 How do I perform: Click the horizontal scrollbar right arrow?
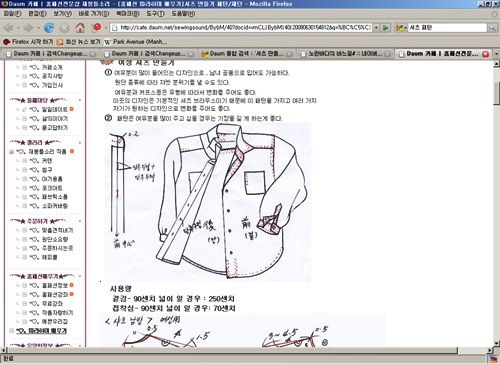490,350
